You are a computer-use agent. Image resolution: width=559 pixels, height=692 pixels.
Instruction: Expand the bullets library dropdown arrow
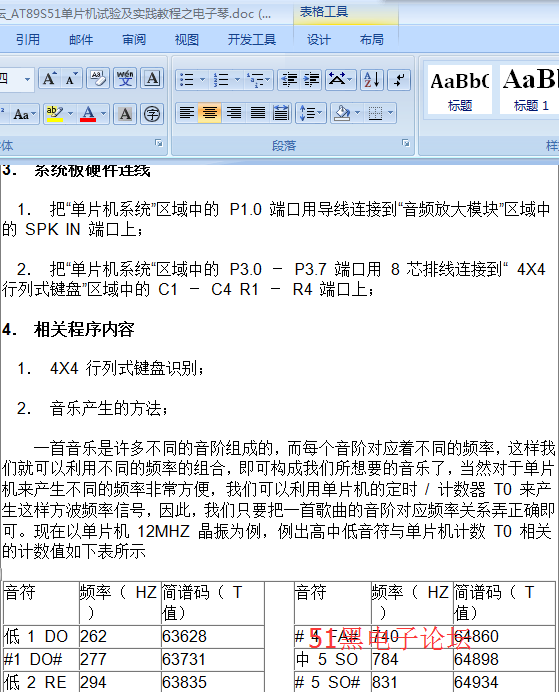click(203, 80)
